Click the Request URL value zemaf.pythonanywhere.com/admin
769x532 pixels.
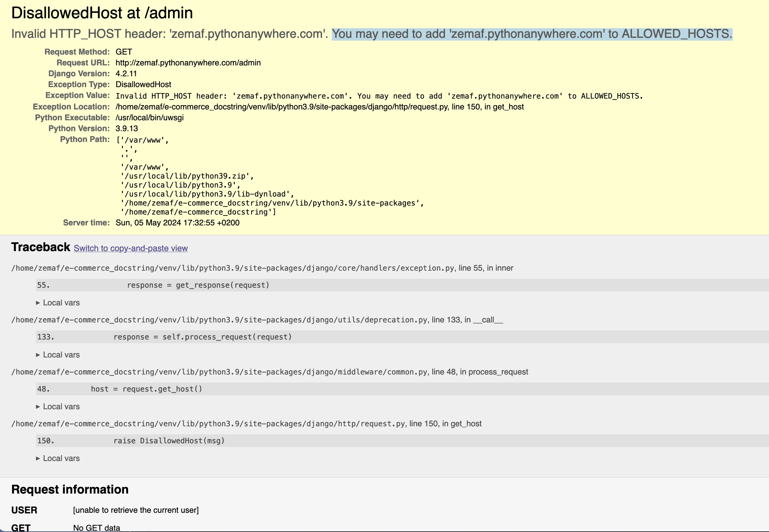[x=188, y=63]
